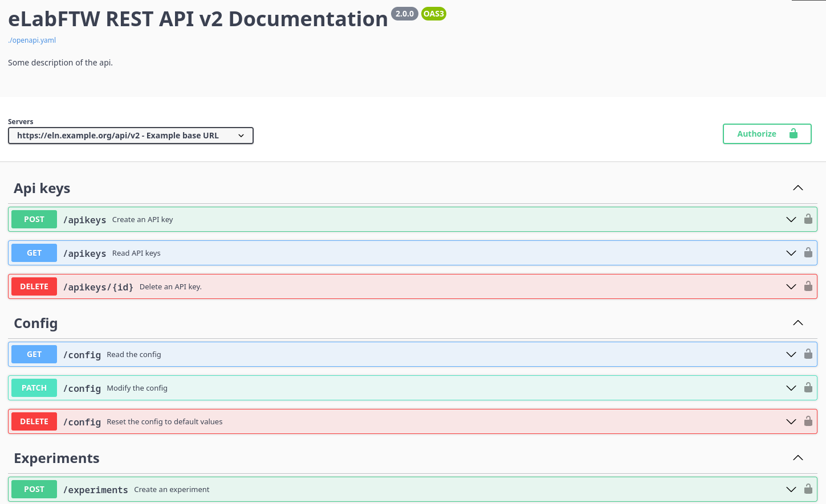Click the Api keys section heading
Image resolution: width=826 pixels, height=504 pixels.
click(42, 189)
